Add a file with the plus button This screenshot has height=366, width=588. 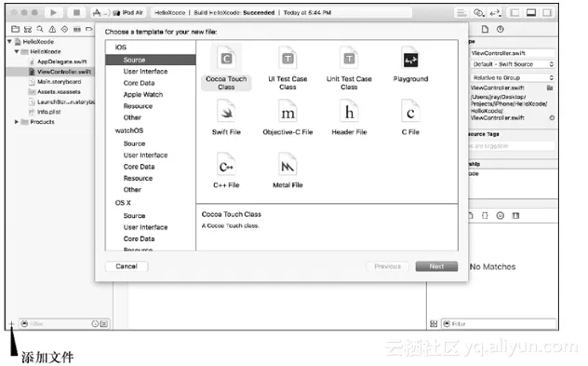(x=11, y=323)
